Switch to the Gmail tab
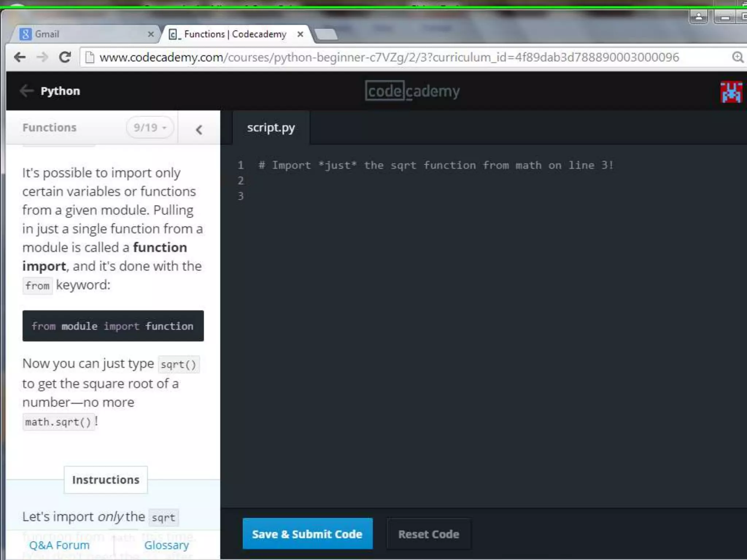The height and width of the screenshot is (560, 747). coord(86,34)
